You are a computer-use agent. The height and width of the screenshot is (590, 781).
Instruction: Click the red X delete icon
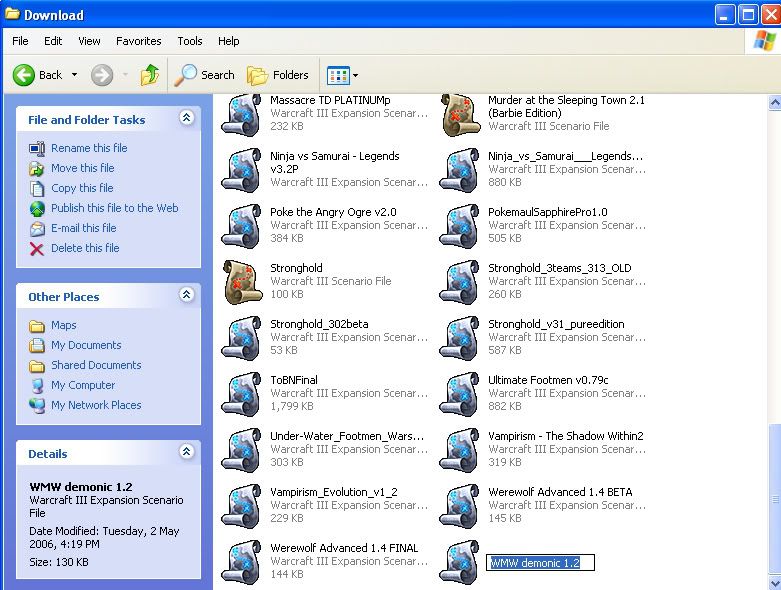(37, 248)
